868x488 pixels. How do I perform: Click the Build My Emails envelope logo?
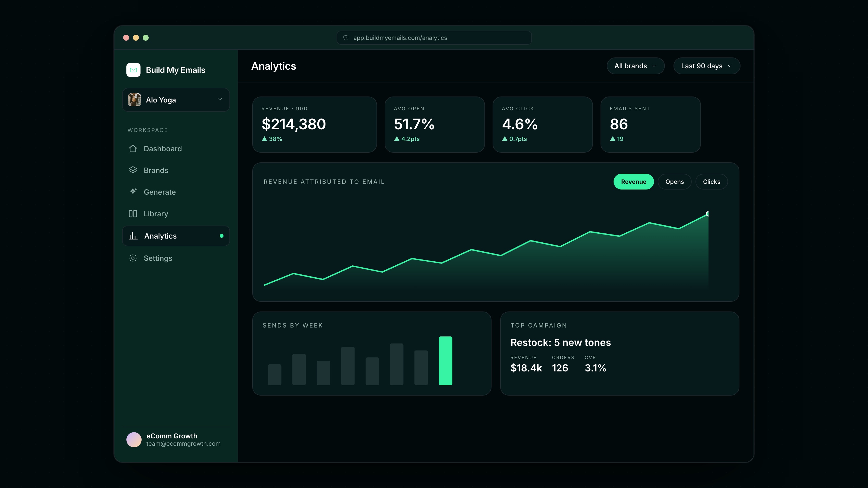pyautogui.click(x=133, y=70)
